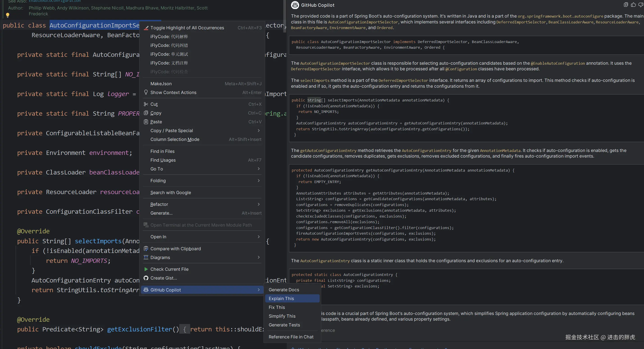Copy the Copilot response with copy icon
The height and width of the screenshot is (349, 644).
(x=626, y=5)
